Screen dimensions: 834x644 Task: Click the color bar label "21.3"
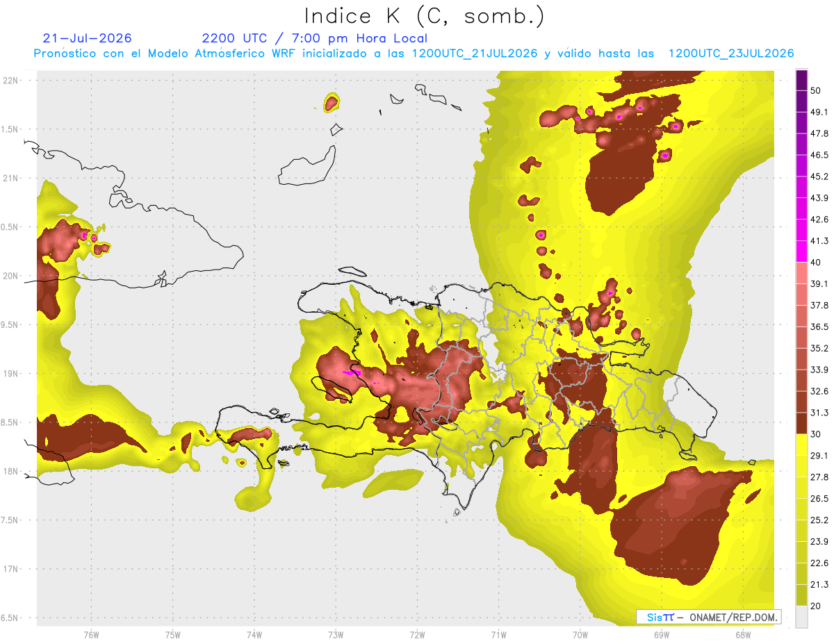coord(819,585)
